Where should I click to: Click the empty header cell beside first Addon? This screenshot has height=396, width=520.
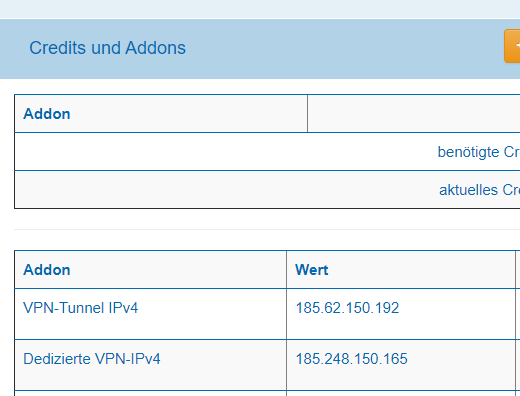(x=414, y=114)
